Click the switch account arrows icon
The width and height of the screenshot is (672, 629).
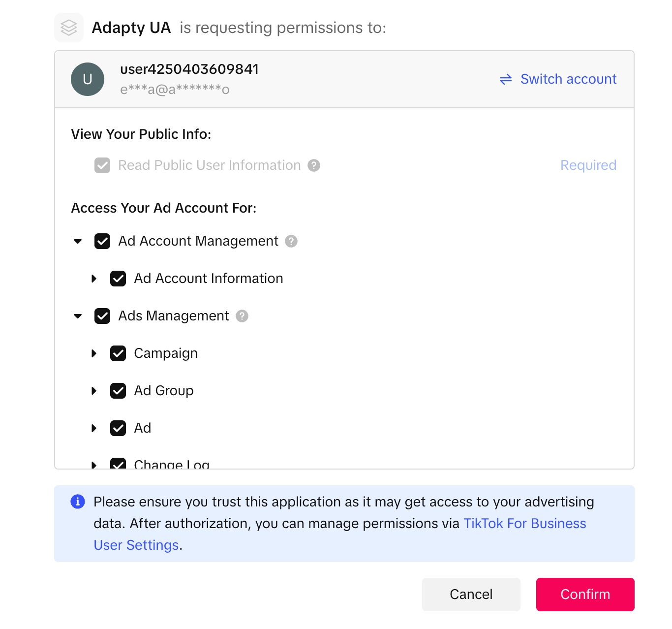[x=505, y=79]
